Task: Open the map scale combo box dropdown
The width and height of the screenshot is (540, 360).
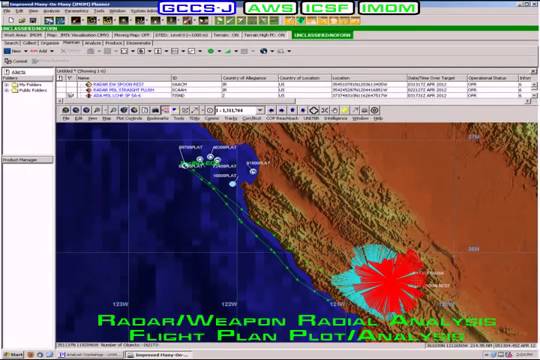Action: [x=260, y=110]
